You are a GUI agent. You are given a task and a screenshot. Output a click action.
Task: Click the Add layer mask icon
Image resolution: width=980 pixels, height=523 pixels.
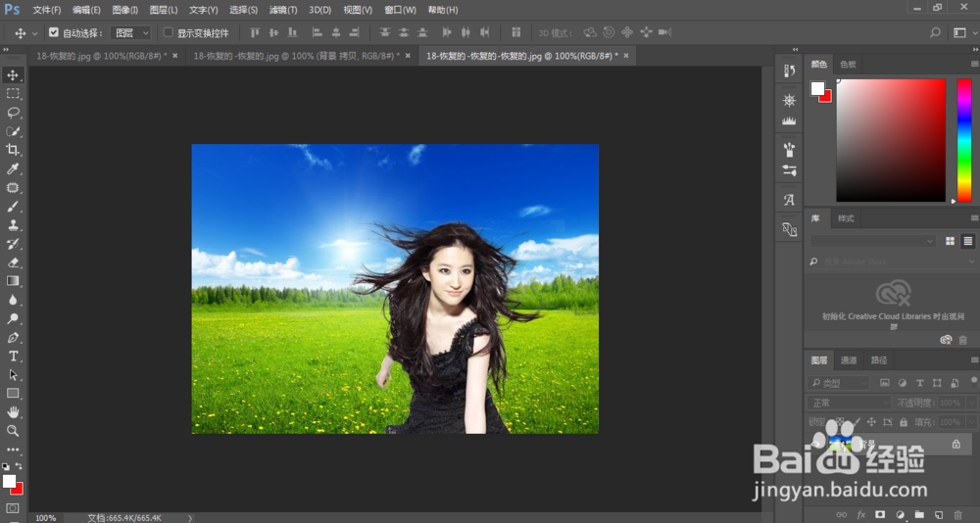point(880,514)
